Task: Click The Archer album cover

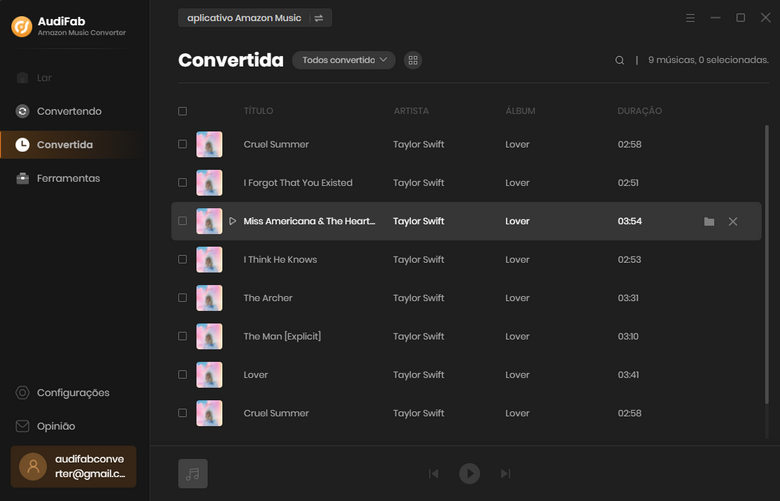Action: tap(209, 298)
